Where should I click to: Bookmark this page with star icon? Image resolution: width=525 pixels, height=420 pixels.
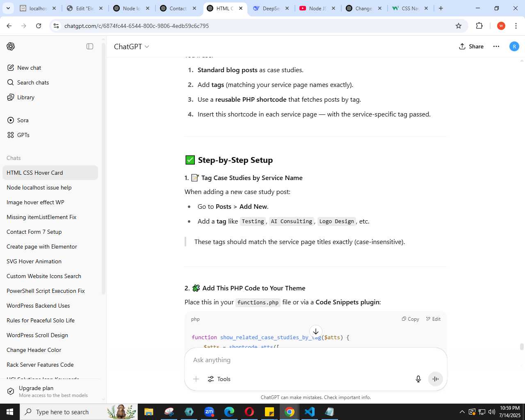click(x=459, y=26)
